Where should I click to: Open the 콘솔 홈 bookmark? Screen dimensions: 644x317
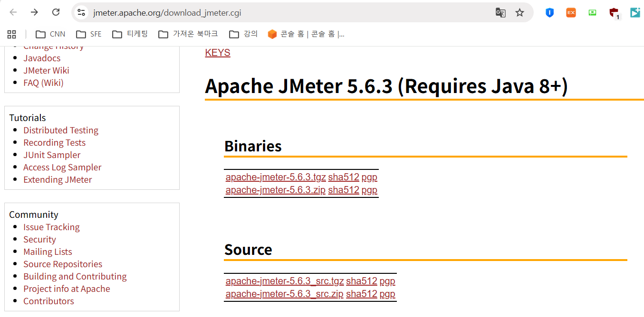coord(306,34)
